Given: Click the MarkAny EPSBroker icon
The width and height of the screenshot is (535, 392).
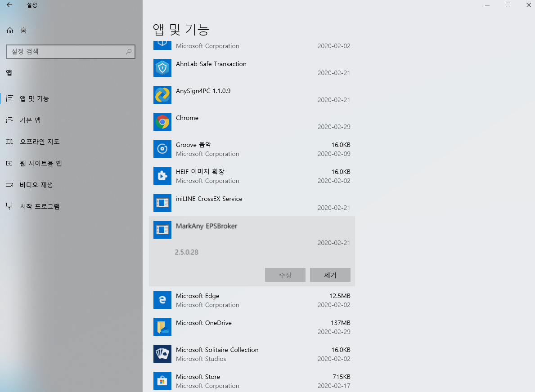Looking at the screenshot, I should 162,229.
